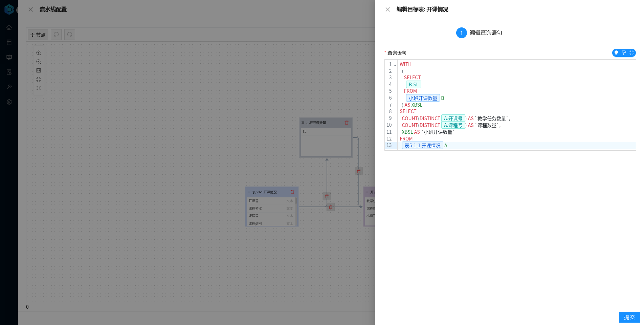Screen dimensions: 644x325
Task: Click the B.SL field tag in the query
Action: tap(414, 84)
